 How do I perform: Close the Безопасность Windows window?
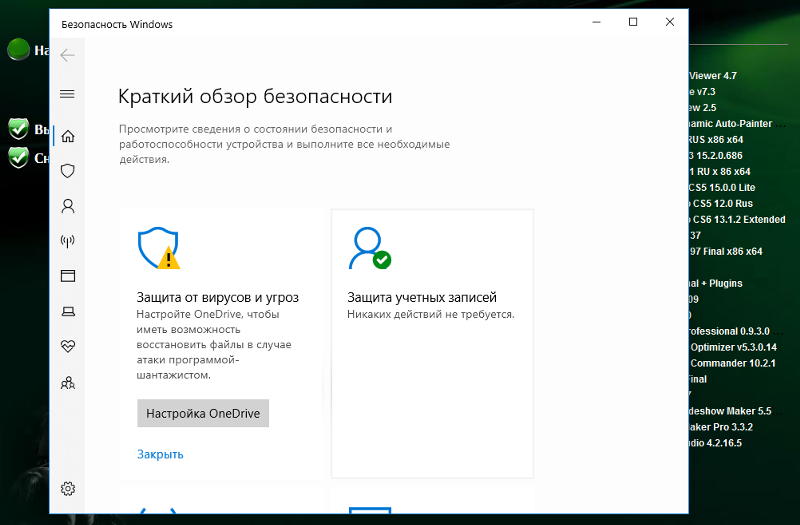(670, 22)
